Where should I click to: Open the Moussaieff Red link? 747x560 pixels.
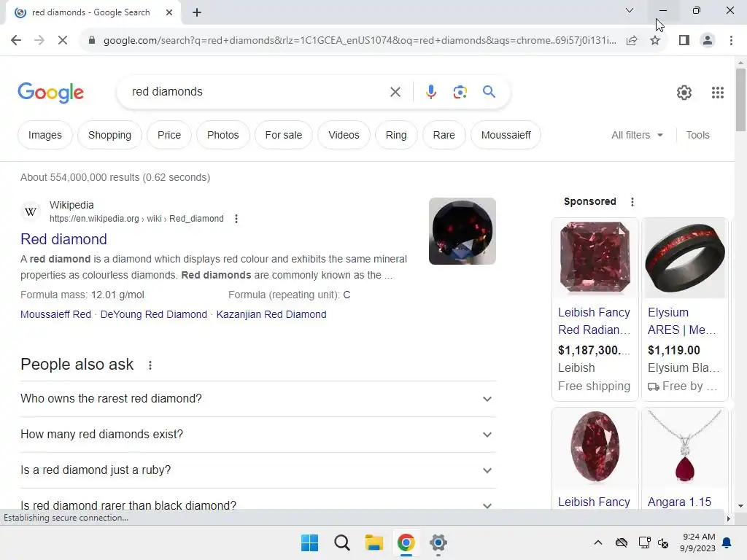pyautogui.click(x=55, y=314)
